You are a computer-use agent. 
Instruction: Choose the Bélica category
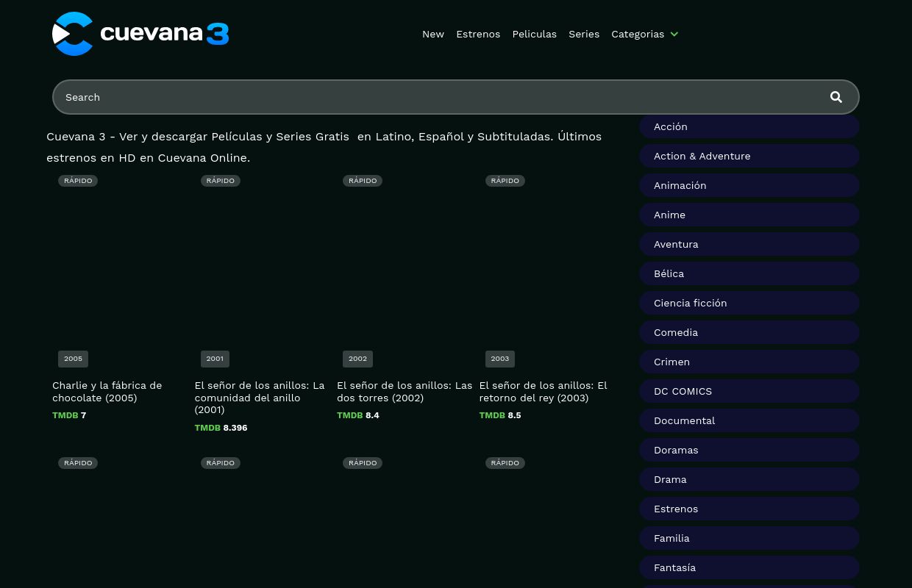pos(749,273)
